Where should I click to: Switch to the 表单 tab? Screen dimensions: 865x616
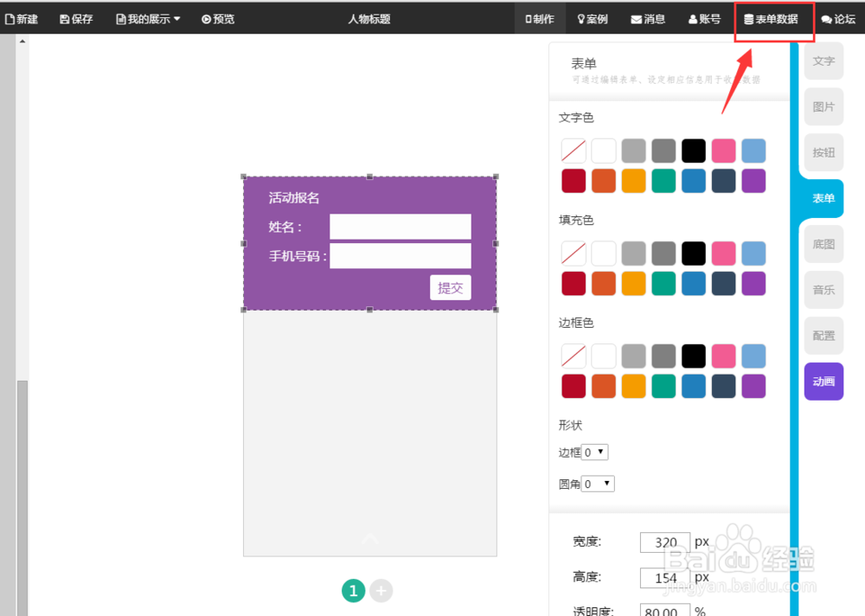click(x=823, y=198)
